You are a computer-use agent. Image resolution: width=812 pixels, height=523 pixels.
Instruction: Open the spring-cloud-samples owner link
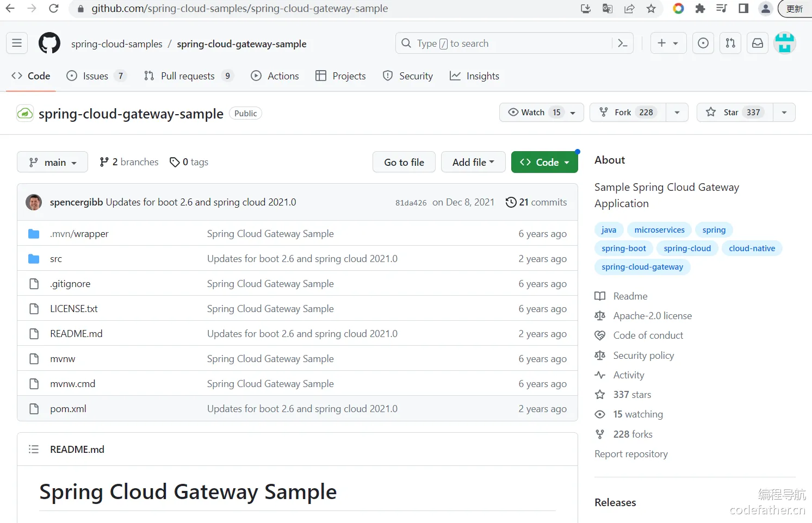(x=117, y=44)
